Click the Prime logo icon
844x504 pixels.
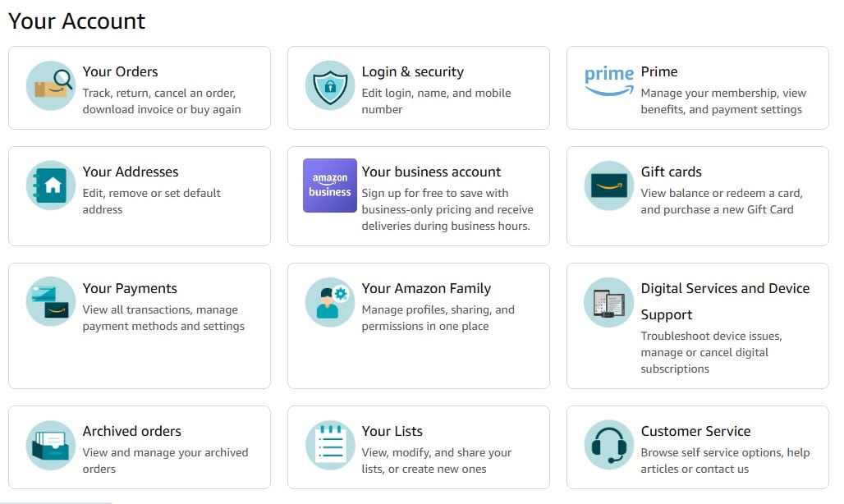(609, 80)
